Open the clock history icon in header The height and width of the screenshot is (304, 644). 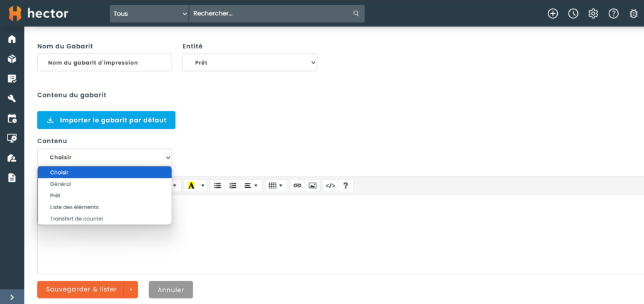pyautogui.click(x=573, y=14)
